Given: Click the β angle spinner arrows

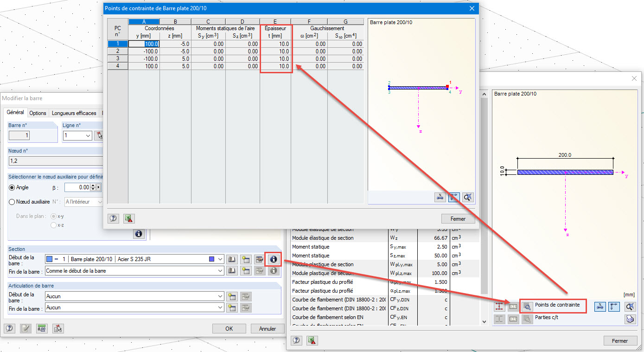Looking at the screenshot, I should coord(93,187).
